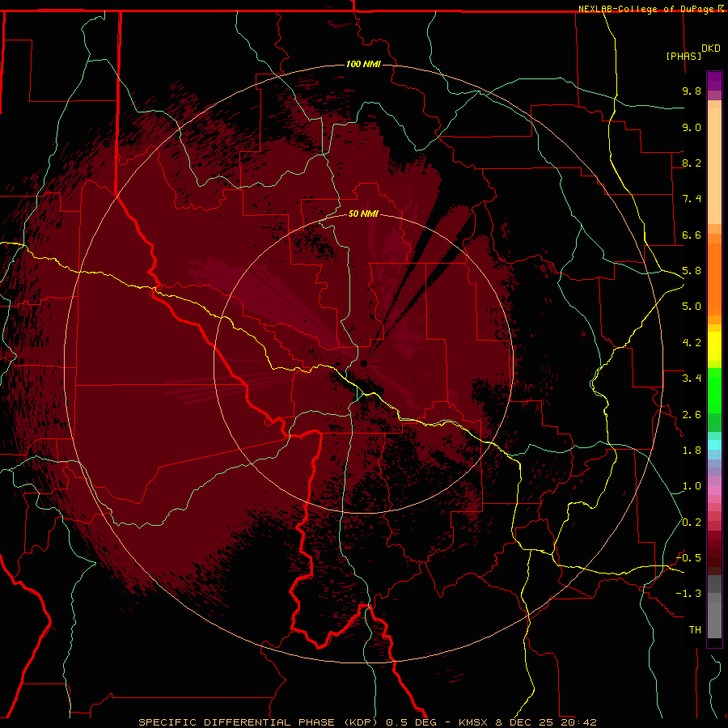728x728 pixels.
Task: Click the -0.5 value on color scale
Action: (688, 558)
